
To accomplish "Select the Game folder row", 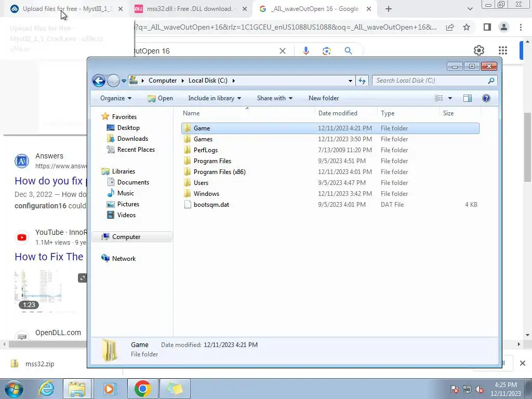I will coord(330,128).
